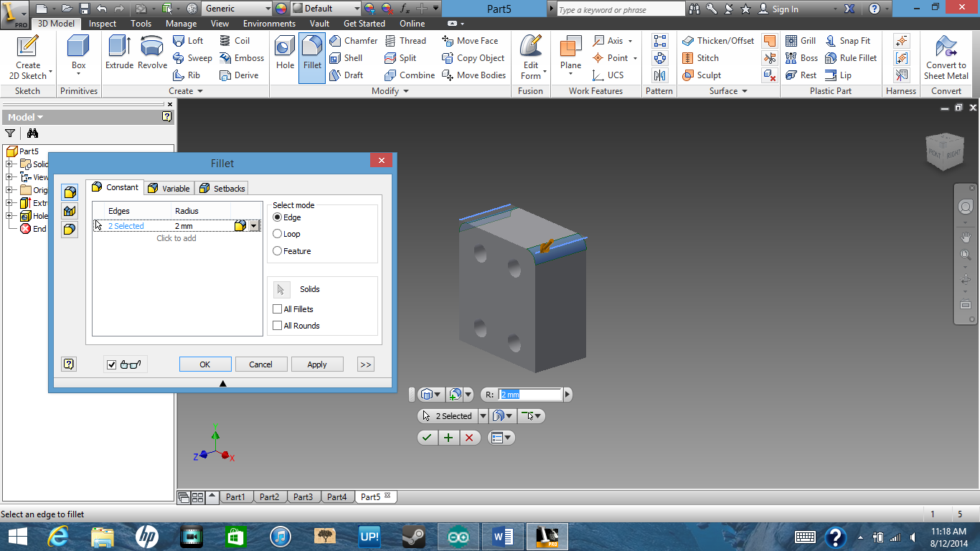Select the Extrude tool
The height and width of the screenshot is (551, 980).
tap(118, 54)
